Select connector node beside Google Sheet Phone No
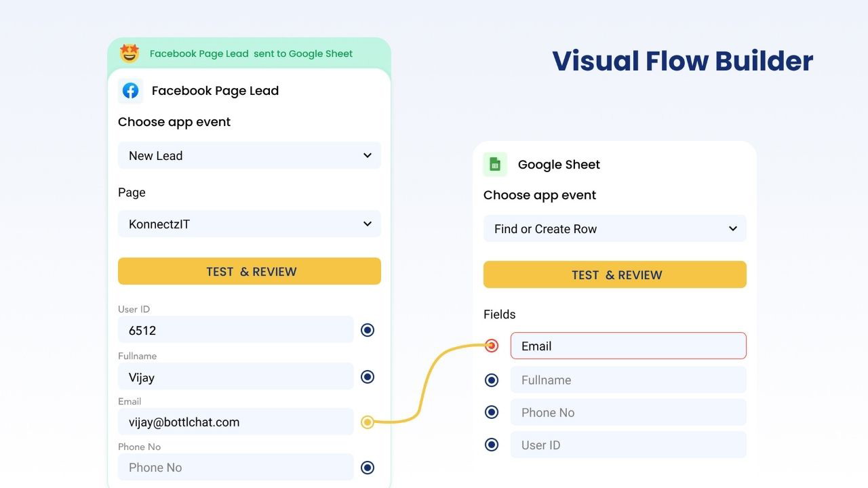868x488 pixels. [492, 412]
